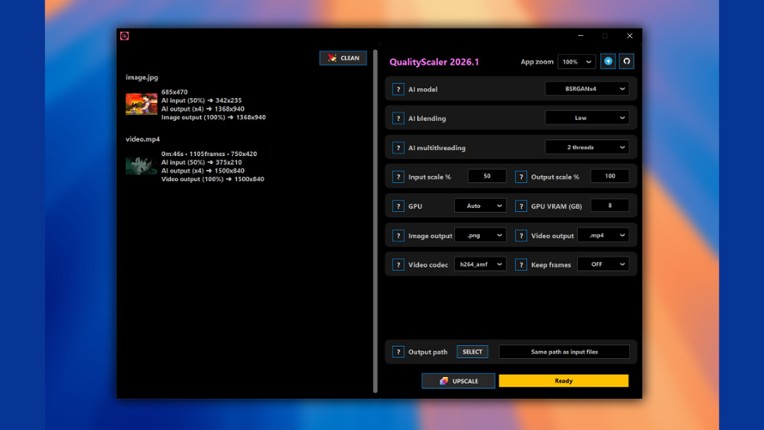Open AI multithreading info button

tap(399, 147)
